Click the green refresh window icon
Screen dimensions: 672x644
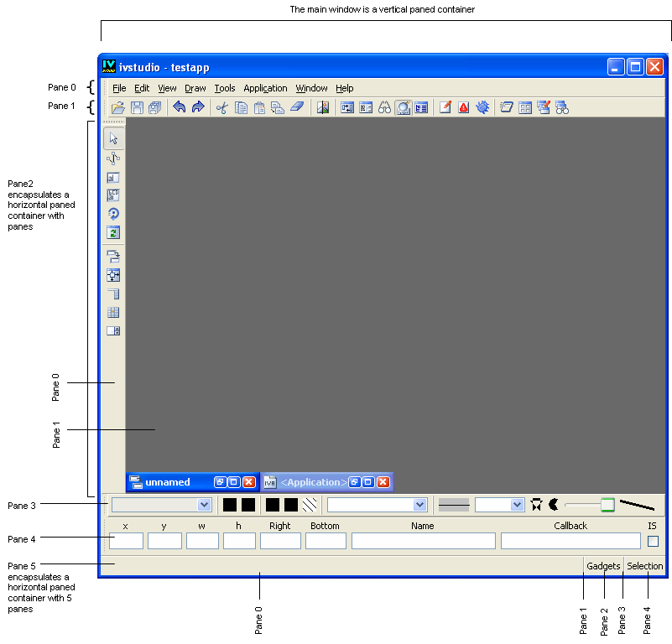[113, 232]
